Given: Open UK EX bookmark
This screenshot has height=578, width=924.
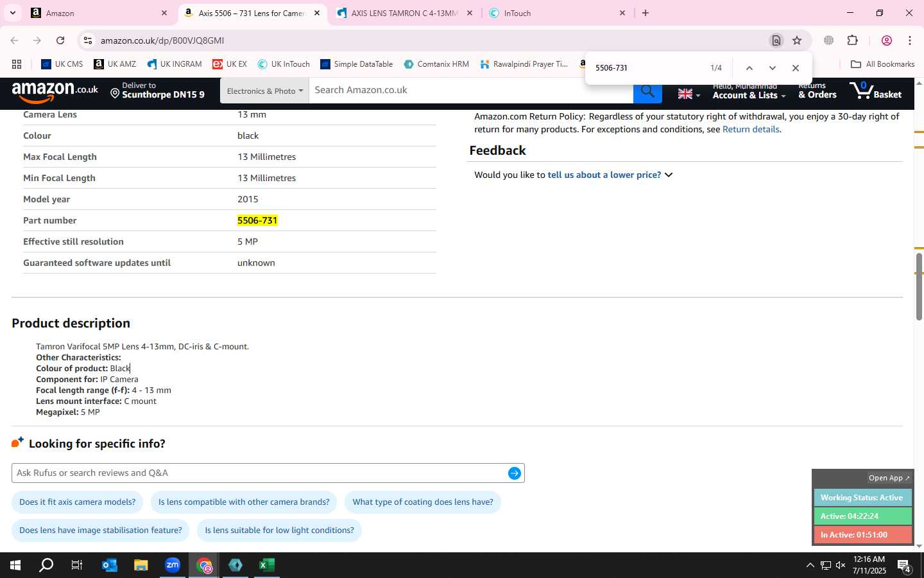Looking at the screenshot, I should coord(230,64).
